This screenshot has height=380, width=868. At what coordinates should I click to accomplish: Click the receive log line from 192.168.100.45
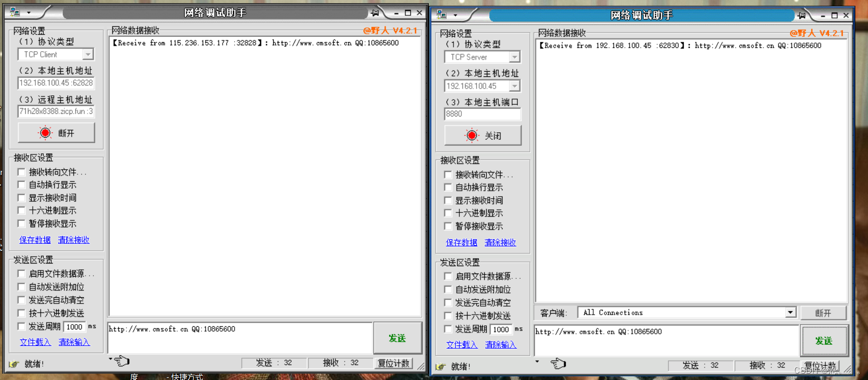680,46
